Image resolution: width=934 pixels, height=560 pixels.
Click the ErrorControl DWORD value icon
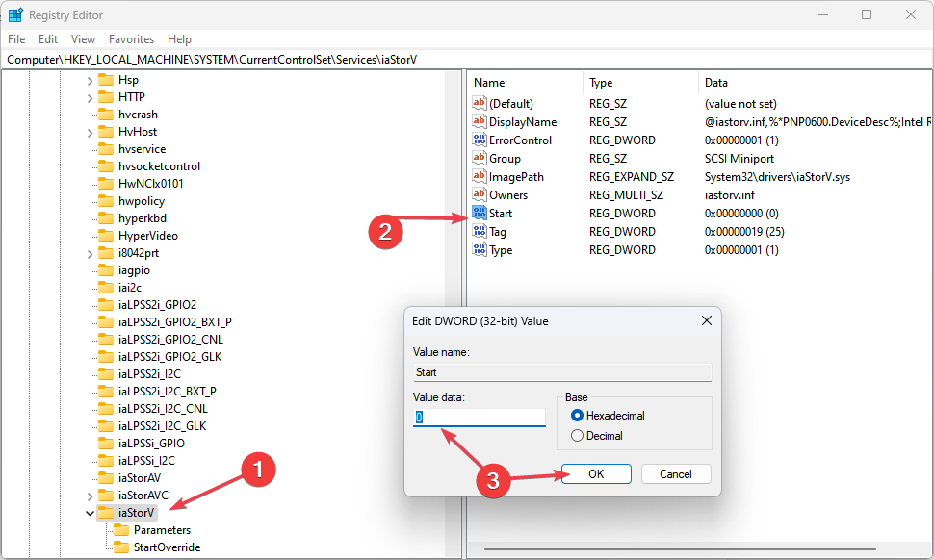(479, 140)
